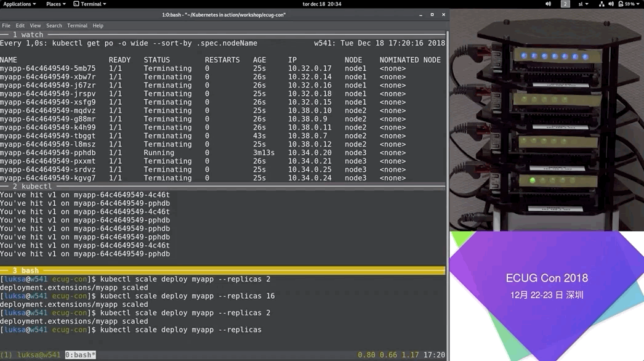Image resolution: width=644 pixels, height=361 pixels.
Task: Click the volume icon beside network icon
Action: pyautogui.click(x=611, y=4)
